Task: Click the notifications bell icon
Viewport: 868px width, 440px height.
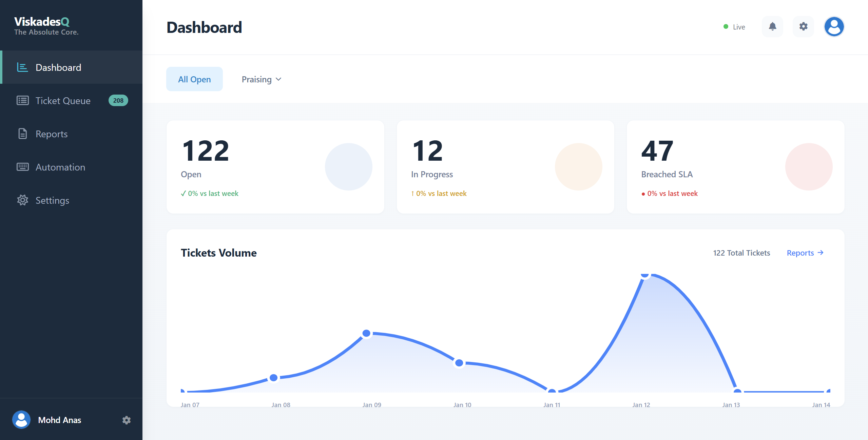Action: click(x=772, y=26)
